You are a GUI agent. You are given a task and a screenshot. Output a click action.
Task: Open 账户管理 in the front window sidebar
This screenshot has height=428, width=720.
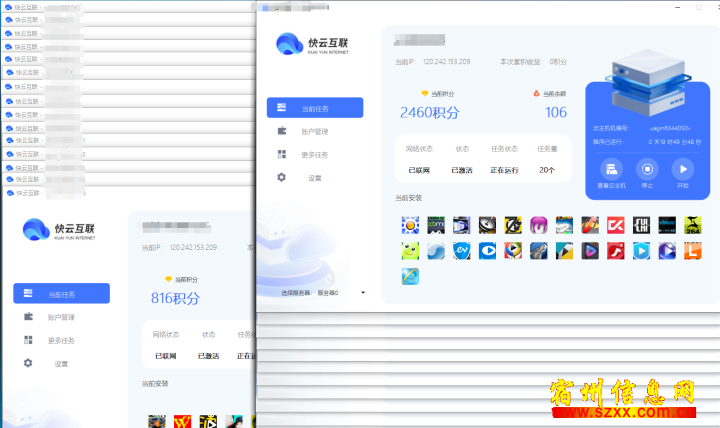point(315,131)
